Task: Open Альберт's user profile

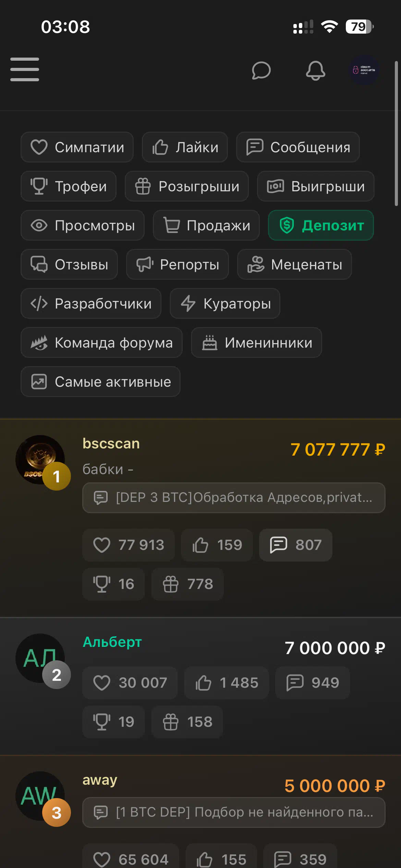Action: [x=112, y=642]
